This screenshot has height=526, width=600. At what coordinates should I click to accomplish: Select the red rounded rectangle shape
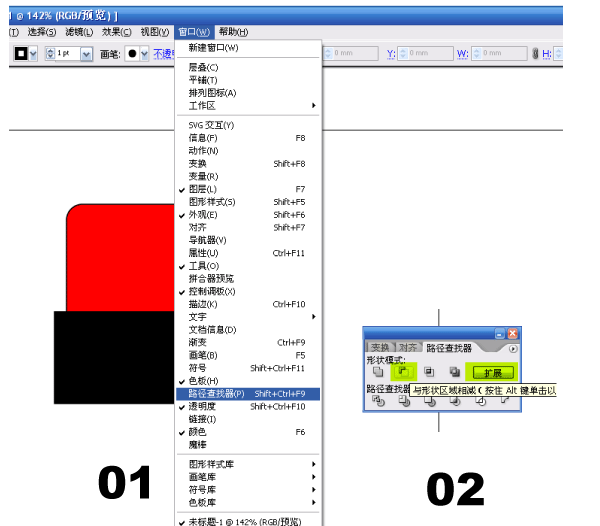120,257
